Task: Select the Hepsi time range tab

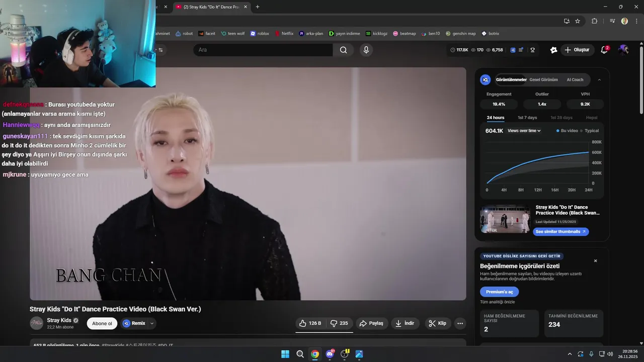Action: click(x=592, y=118)
